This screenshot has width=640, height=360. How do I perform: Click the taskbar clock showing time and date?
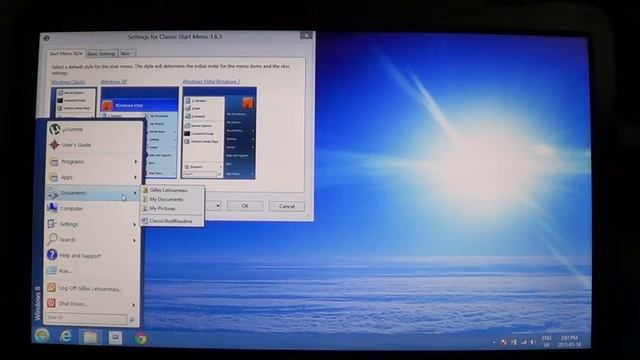(x=569, y=342)
